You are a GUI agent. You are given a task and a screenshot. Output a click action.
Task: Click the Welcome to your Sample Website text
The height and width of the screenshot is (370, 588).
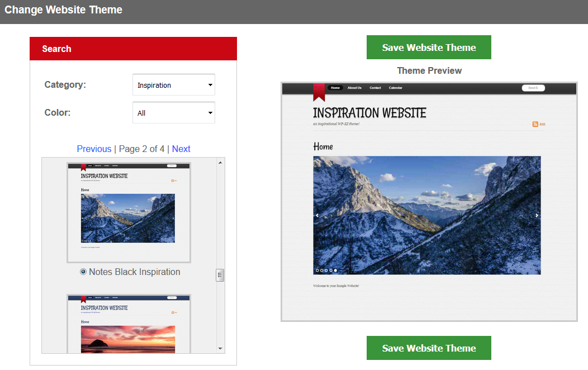click(x=336, y=286)
